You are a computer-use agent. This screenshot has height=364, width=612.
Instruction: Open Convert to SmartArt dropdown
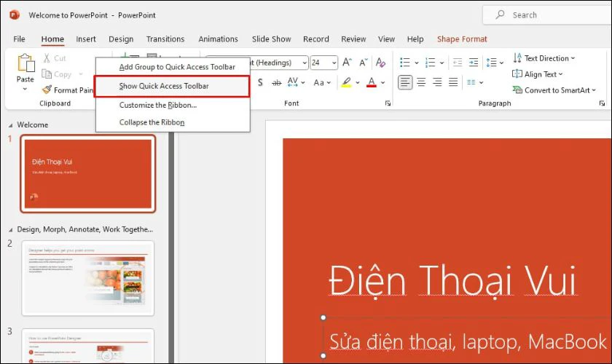pyautogui.click(x=554, y=90)
